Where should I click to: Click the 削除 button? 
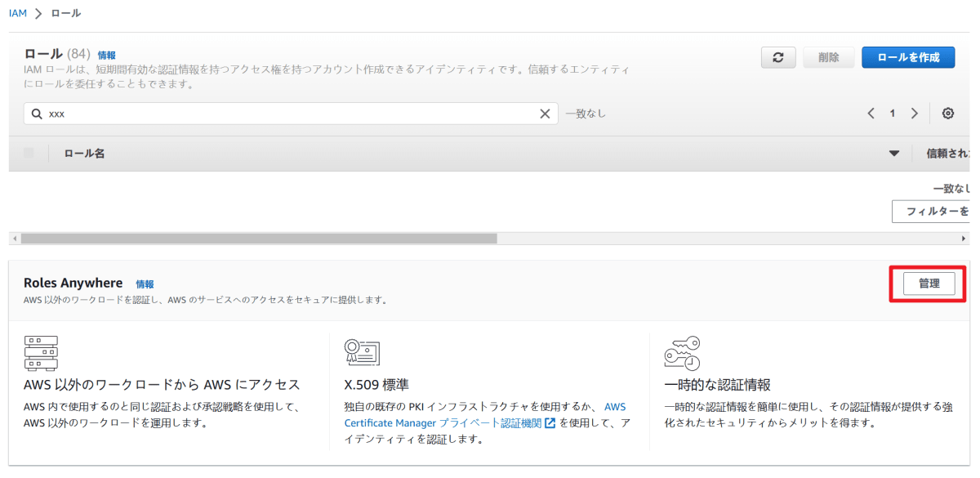[829, 57]
